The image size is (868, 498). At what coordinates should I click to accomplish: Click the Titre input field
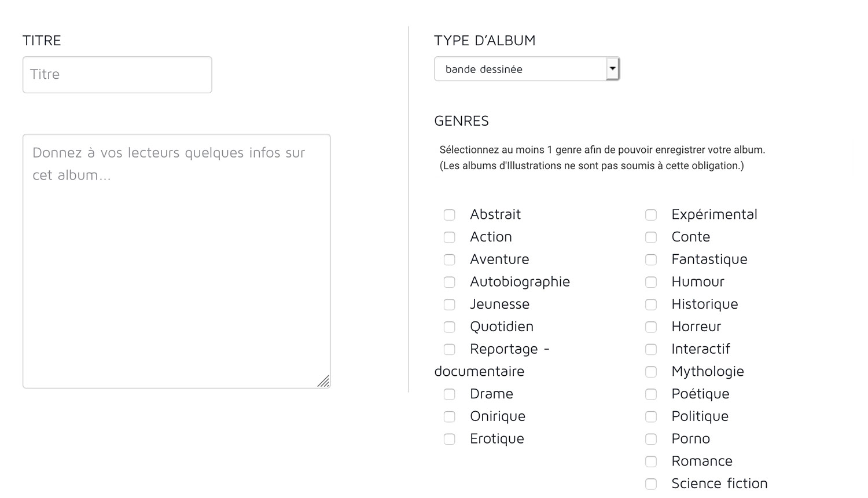117,75
